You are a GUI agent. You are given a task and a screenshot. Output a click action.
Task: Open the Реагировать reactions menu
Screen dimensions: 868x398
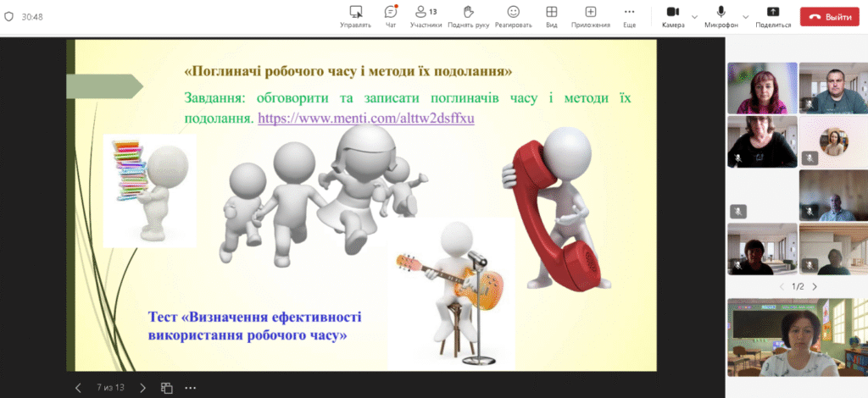513,17
